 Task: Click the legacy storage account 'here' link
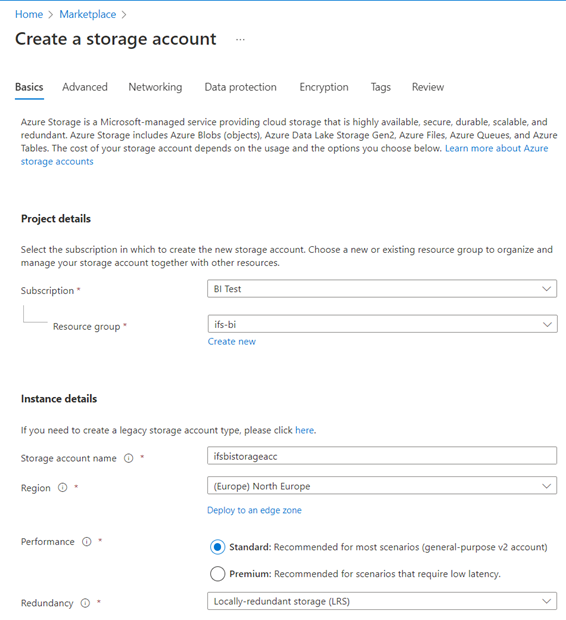pyautogui.click(x=305, y=430)
